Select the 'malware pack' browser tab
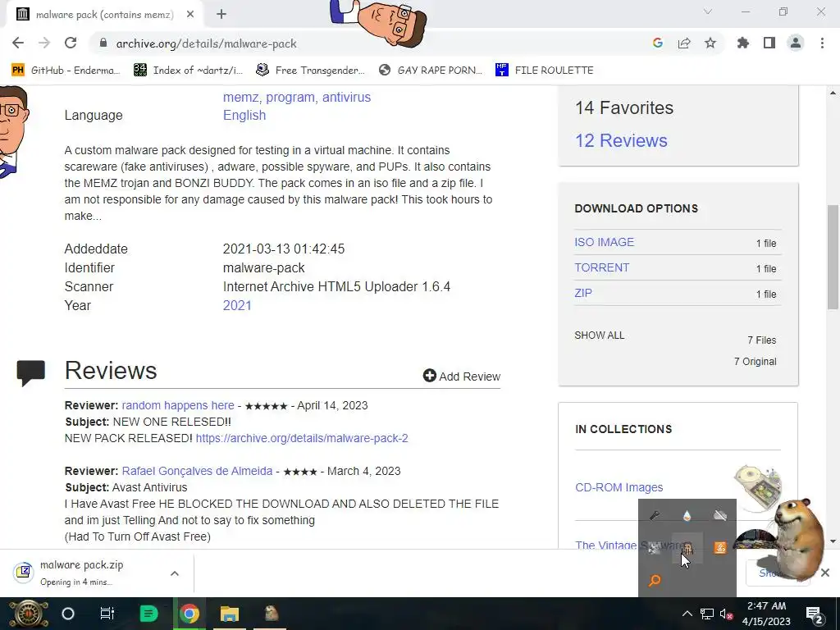 (104, 15)
